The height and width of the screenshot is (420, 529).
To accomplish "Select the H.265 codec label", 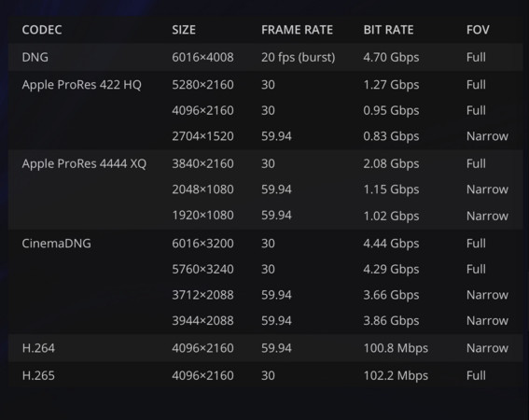I will (38, 375).
